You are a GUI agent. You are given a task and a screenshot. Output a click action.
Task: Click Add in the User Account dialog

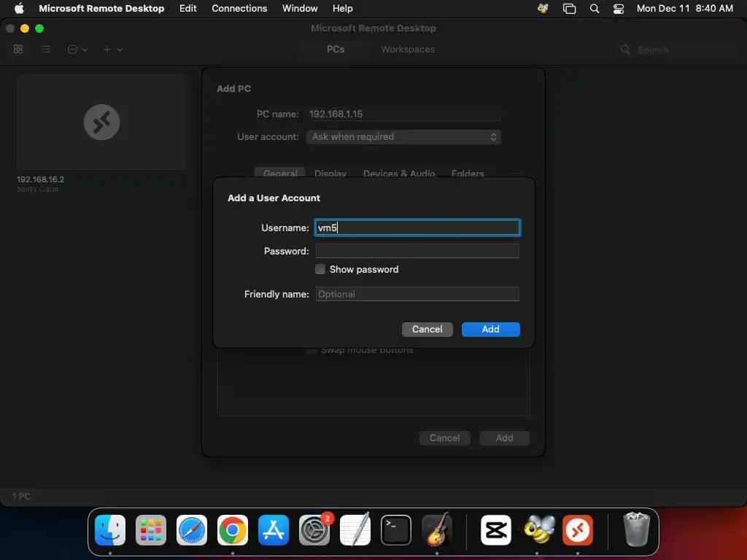point(491,329)
